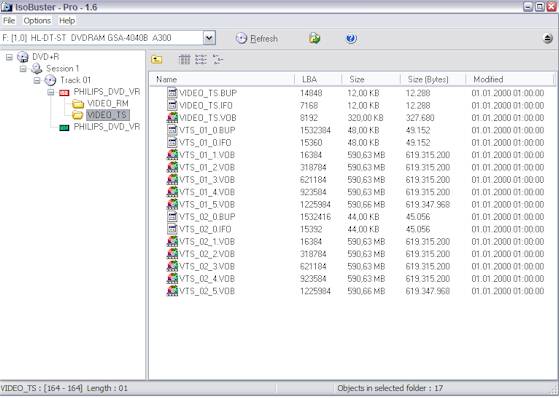Click the VTS_02_0.IFO file icon
This screenshot has height=398, width=560.
tap(172, 229)
